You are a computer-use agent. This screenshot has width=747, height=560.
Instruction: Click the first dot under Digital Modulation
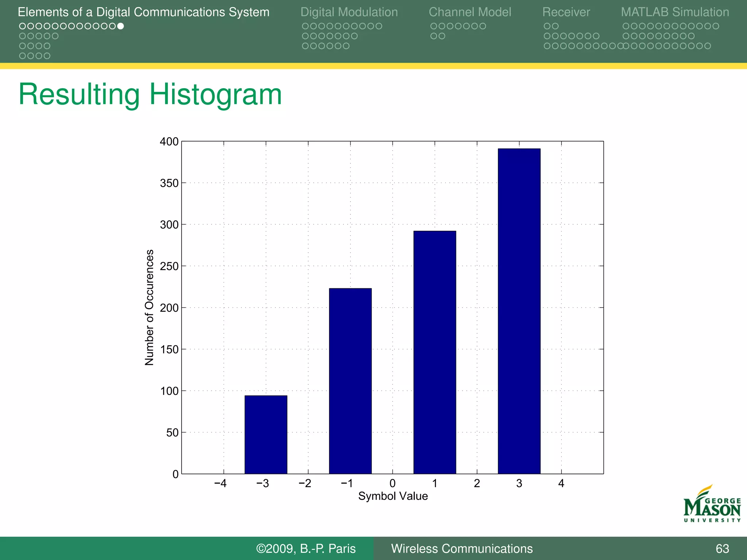tap(305, 26)
